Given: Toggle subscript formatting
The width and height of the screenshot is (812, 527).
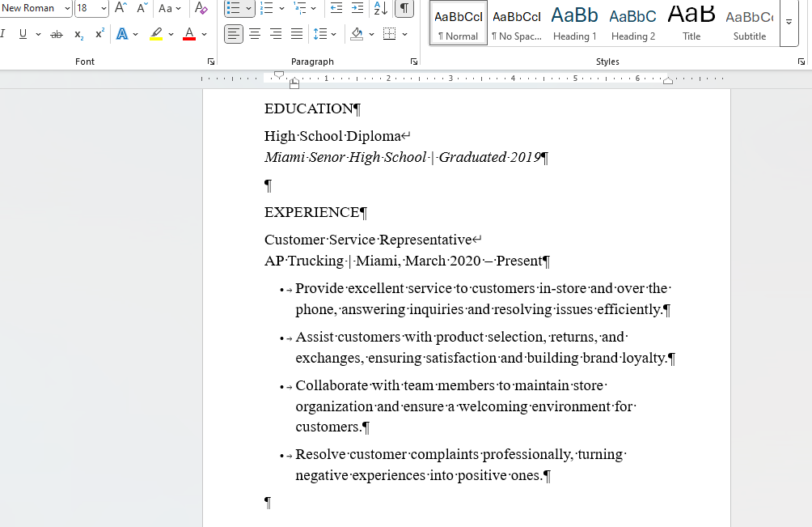Looking at the screenshot, I should [78, 35].
